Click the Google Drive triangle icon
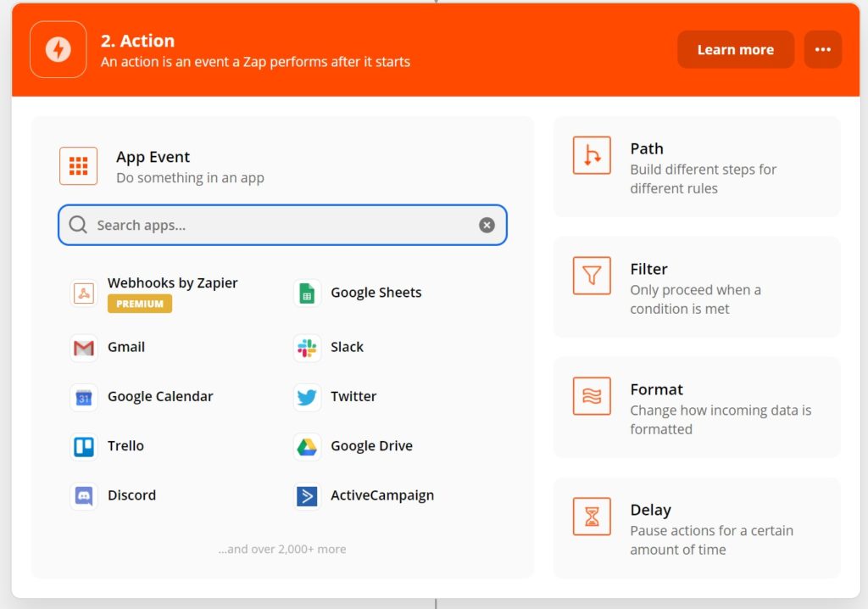Viewport: 868px width, 609px height. click(x=307, y=447)
